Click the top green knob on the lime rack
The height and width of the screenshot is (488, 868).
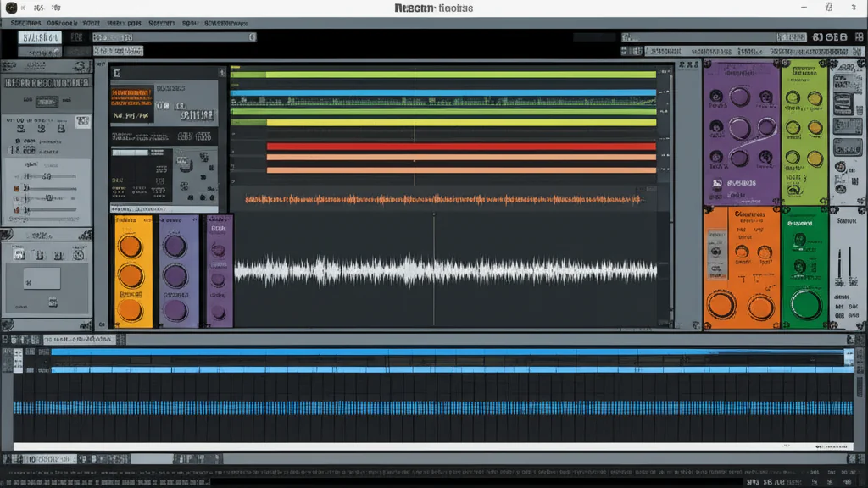[793, 98]
